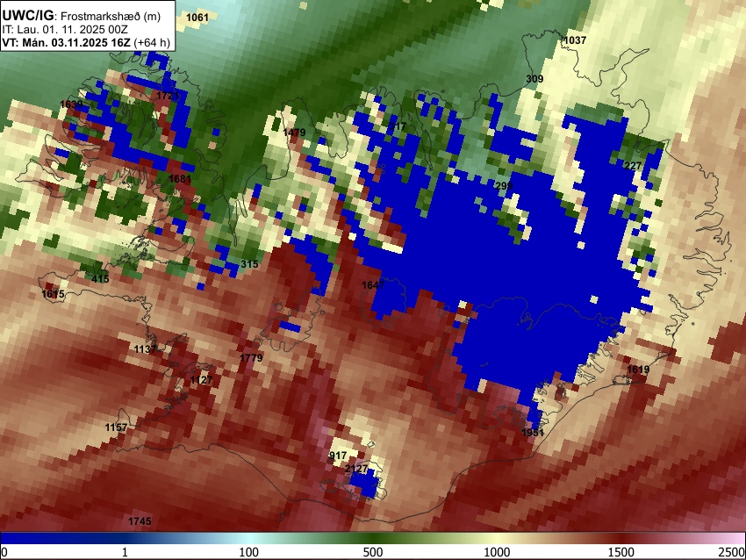Click the map value 2127

(355, 469)
